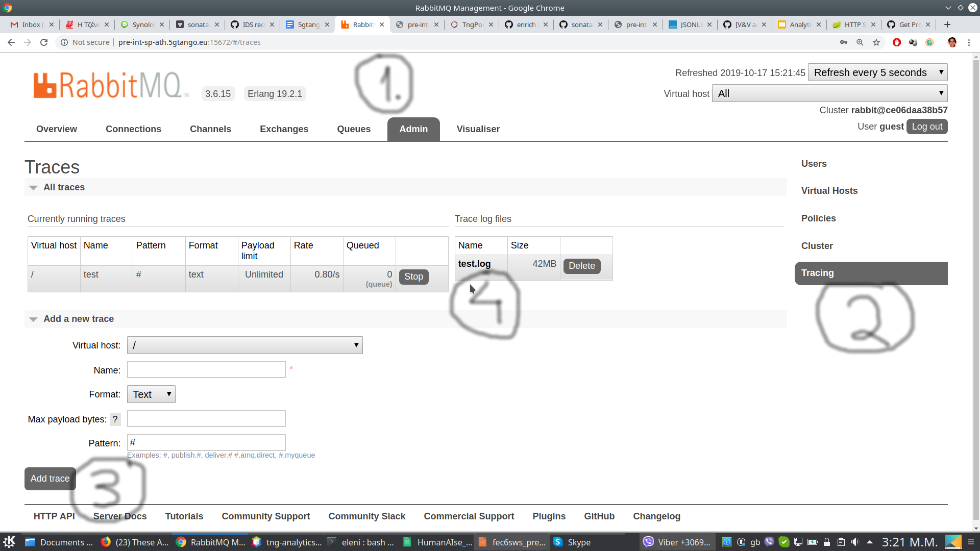Open the KDE application launcher
The width and height of the screenshot is (980, 551).
pyautogui.click(x=9, y=542)
